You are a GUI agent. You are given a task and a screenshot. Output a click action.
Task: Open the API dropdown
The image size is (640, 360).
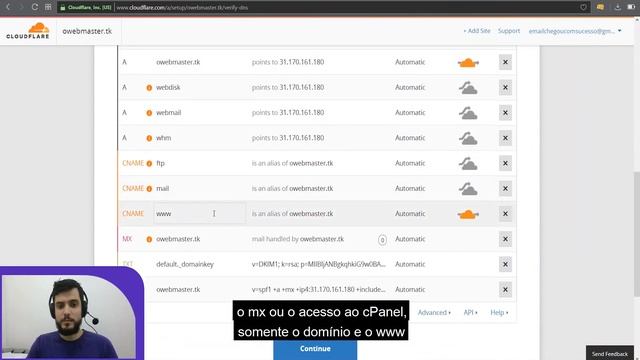470,313
